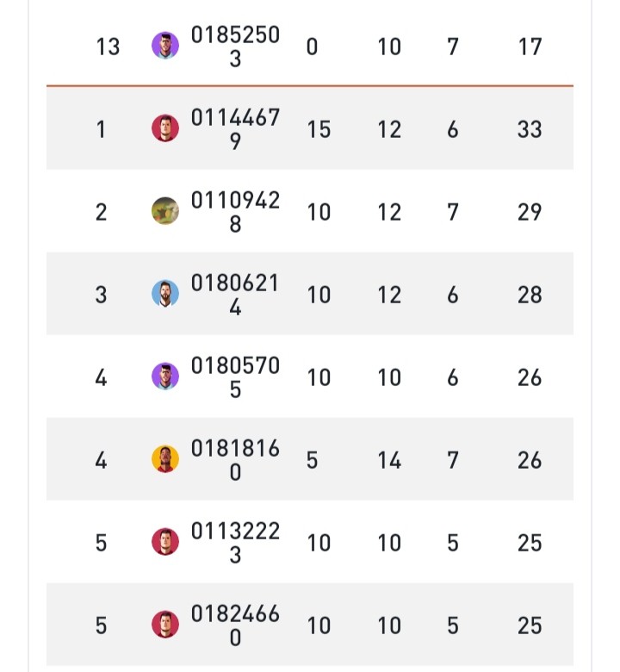Click avatar icon beside ID 01806214

165,294
